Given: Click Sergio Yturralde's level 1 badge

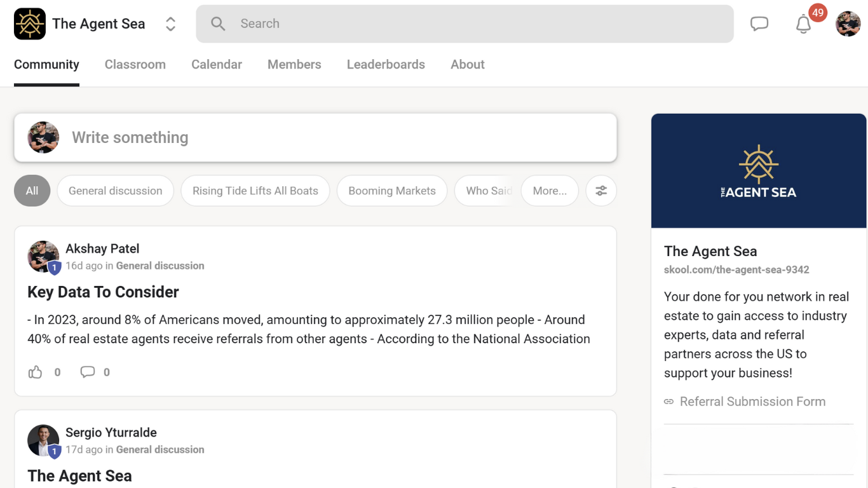Looking at the screenshot, I should click(55, 452).
